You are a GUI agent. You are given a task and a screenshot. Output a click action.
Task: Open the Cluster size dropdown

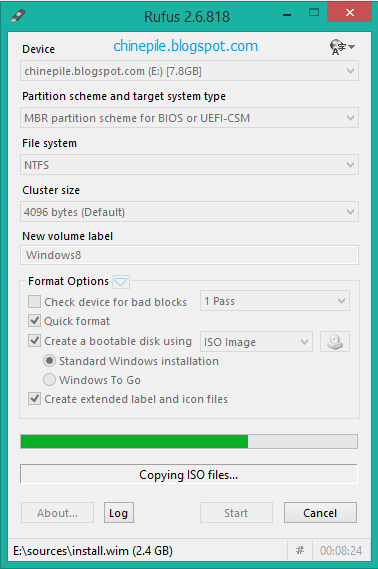point(189,212)
